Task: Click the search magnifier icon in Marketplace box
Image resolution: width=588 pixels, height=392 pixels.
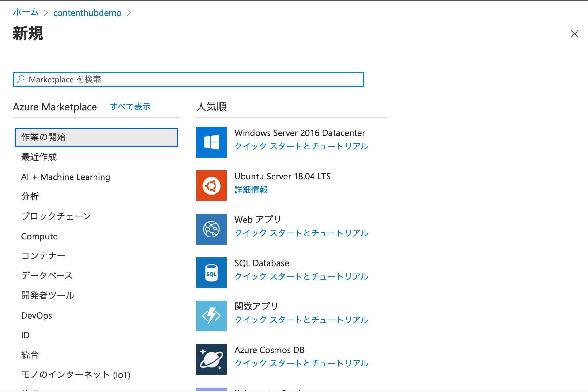Action: pyautogui.click(x=21, y=79)
